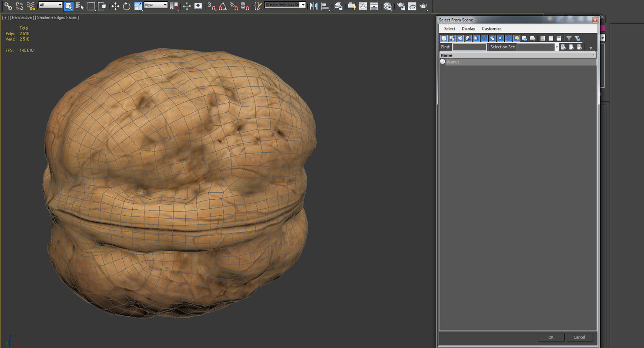Toggle Display XRefs filter in dialog
Viewport: 644px width, 348px height.
[500, 38]
